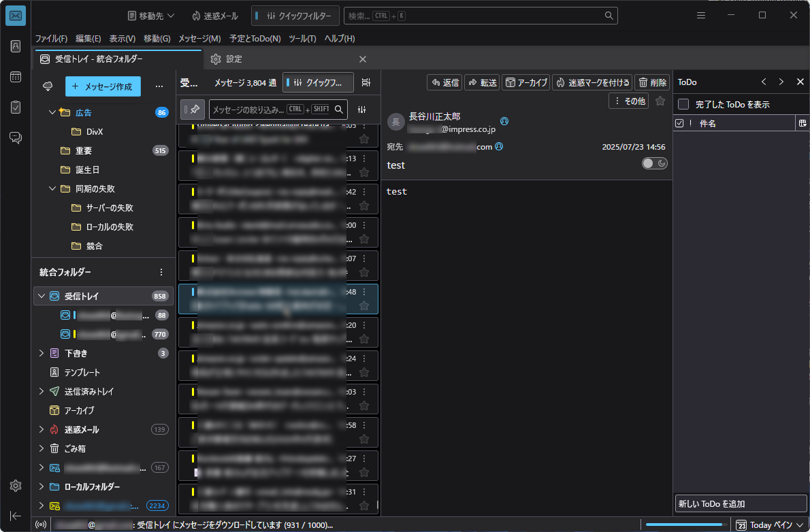Open the 移動先 dropdown

point(151,16)
